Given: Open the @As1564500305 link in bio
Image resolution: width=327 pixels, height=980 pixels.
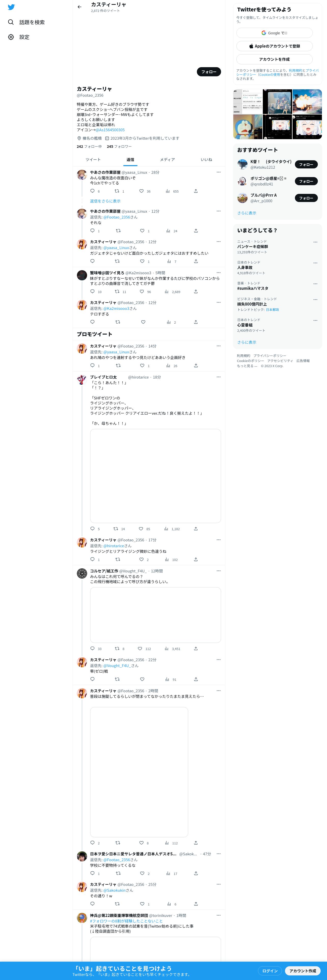Looking at the screenshot, I should coord(110,130).
